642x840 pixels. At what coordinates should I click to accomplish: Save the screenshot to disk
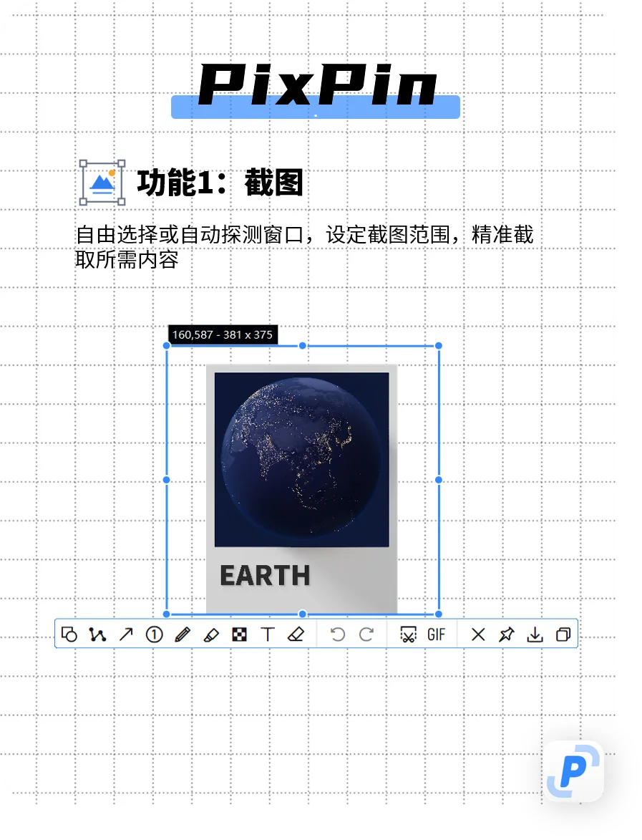pos(535,634)
